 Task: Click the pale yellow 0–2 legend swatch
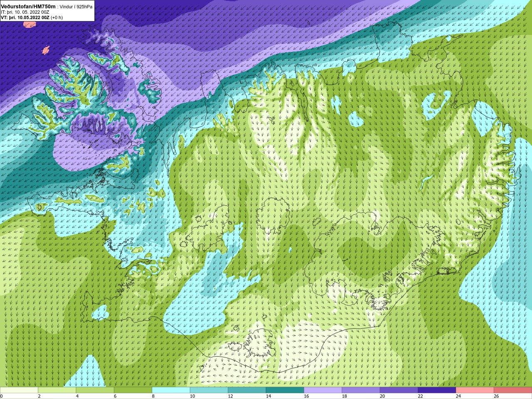19,390
